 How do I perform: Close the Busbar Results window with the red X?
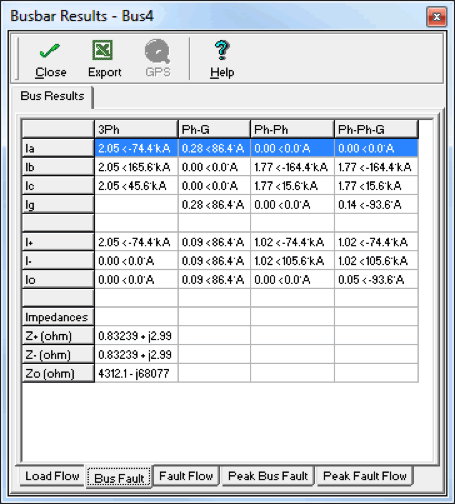tap(436, 17)
